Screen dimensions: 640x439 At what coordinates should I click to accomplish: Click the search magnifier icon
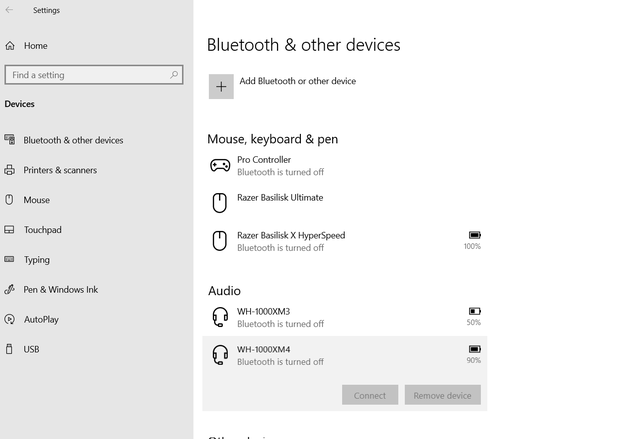pos(174,75)
